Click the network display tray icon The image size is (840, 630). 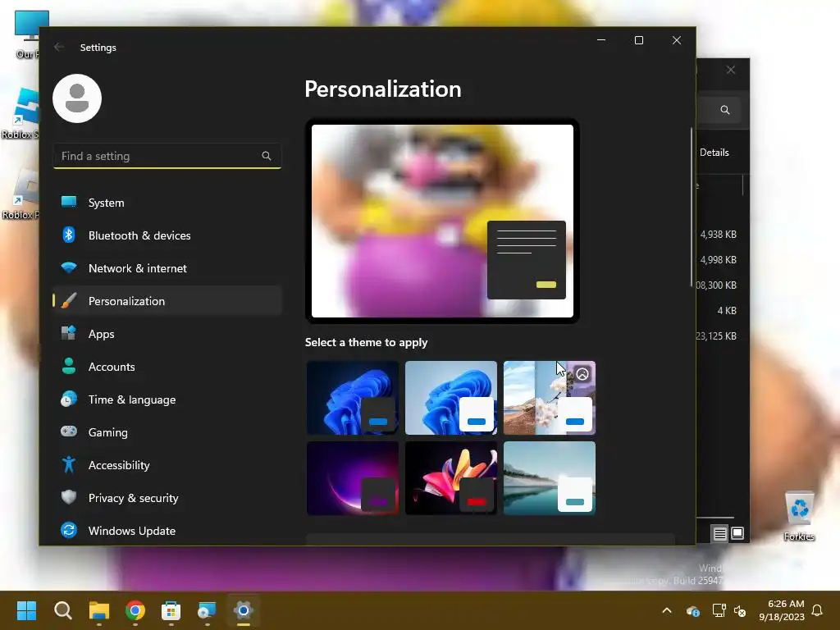(x=719, y=610)
